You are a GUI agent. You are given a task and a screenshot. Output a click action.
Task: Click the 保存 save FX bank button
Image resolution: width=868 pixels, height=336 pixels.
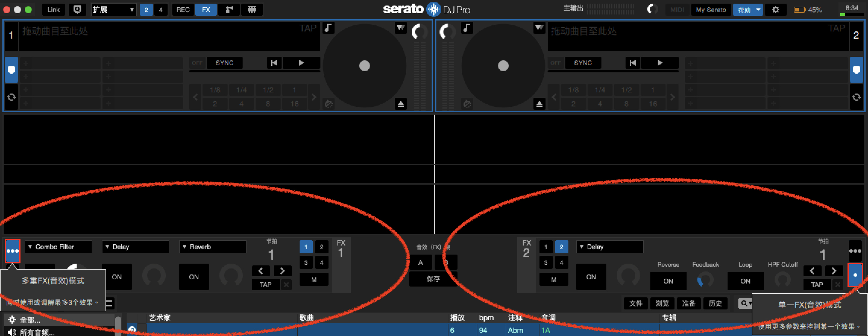pyautogui.click(x=433, y=279)
